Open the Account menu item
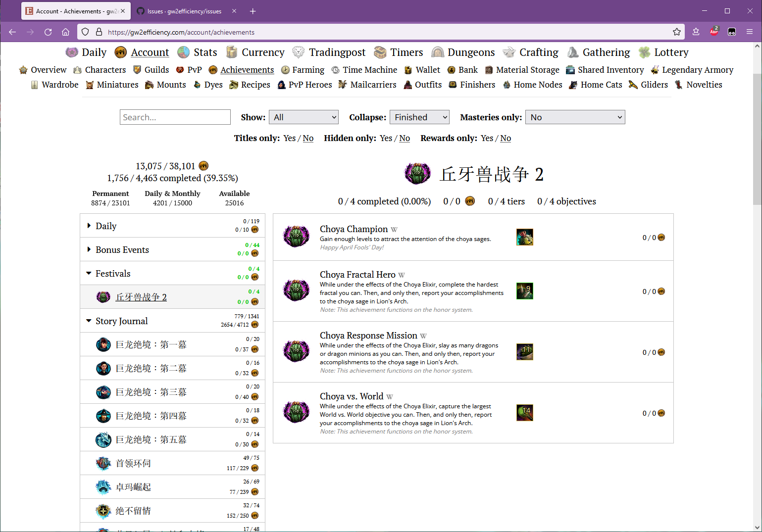The width and height of the screenshot is (762, 532). pos(150,52)
